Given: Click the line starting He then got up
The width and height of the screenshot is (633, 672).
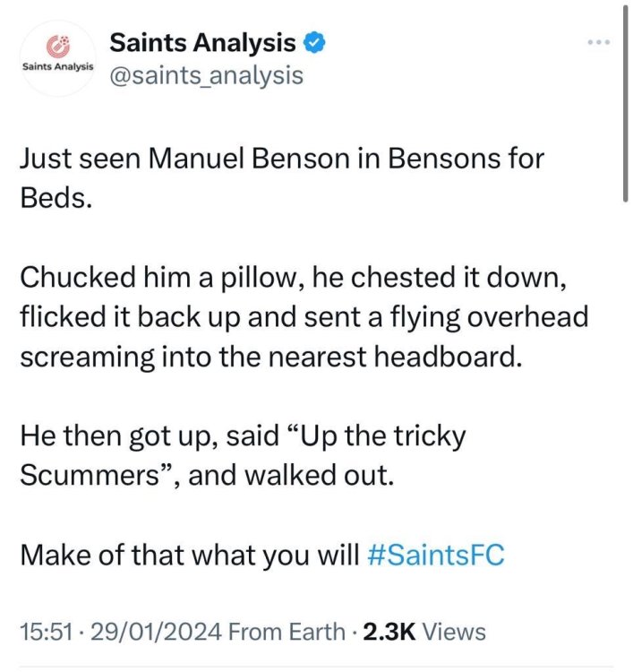Looking at the screenshot, I should (x=243, y=437).
